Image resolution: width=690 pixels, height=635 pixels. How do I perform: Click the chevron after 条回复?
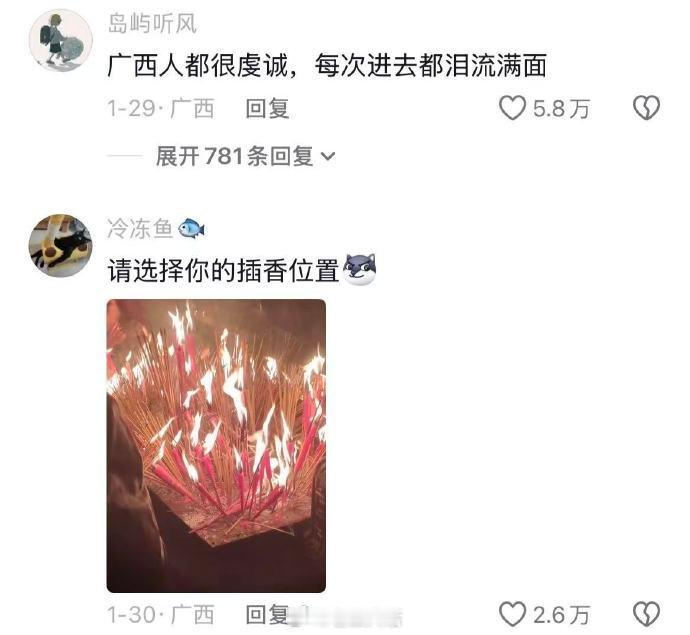point(328,156)
